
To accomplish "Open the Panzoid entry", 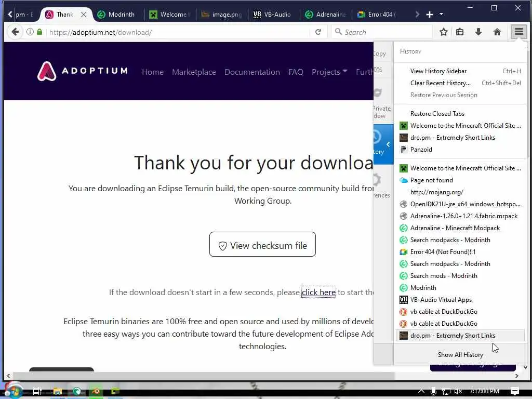I will [460, 149].
